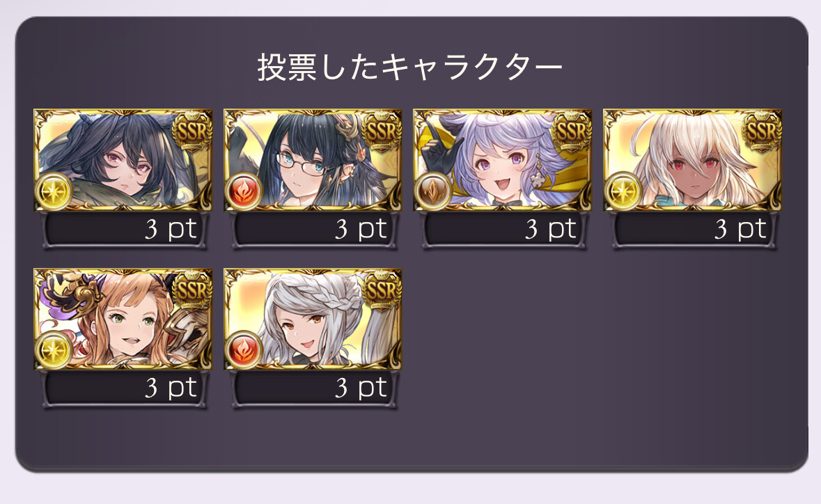
Task: Click fire element icon on glasses character
Action: click(x=244, y=191)
